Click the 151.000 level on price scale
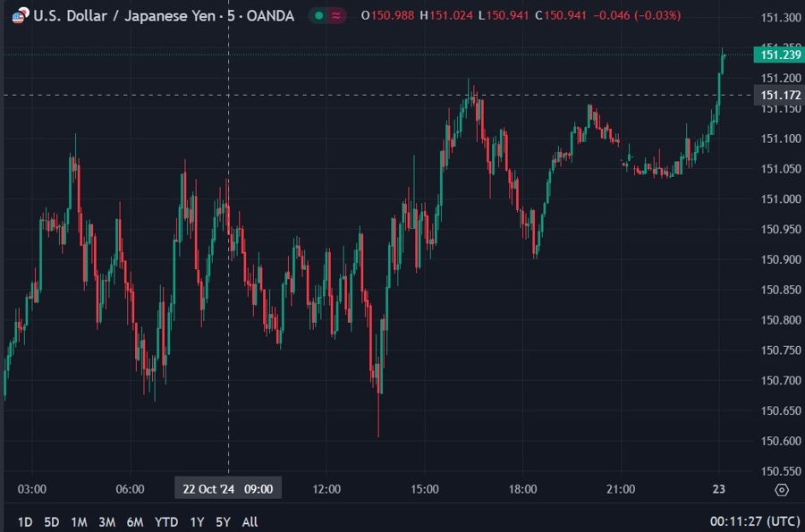Viewport: 805px width, 532px height. pyautogui.click(x=780, y=198)
